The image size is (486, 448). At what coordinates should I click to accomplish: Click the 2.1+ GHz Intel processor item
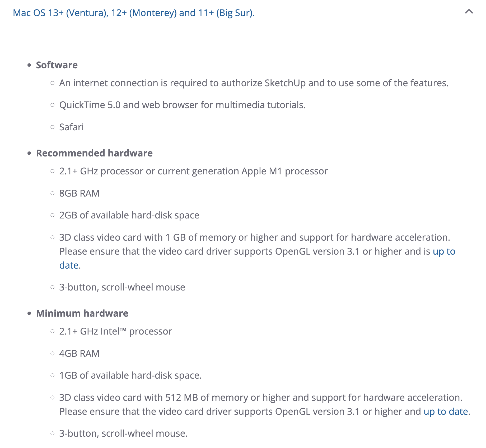coord(115,331)
